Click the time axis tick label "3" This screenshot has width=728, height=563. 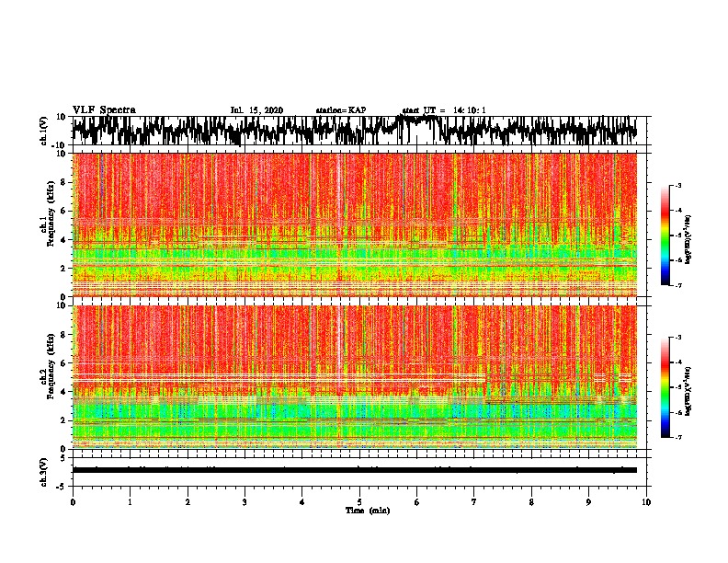(x=245, y=502)
